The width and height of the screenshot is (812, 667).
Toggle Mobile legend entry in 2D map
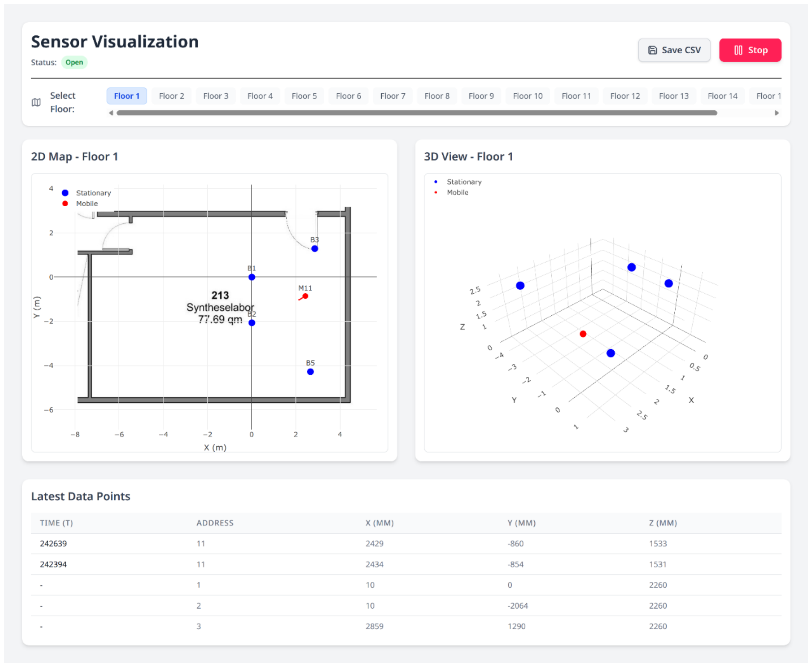tap(81, 203)
